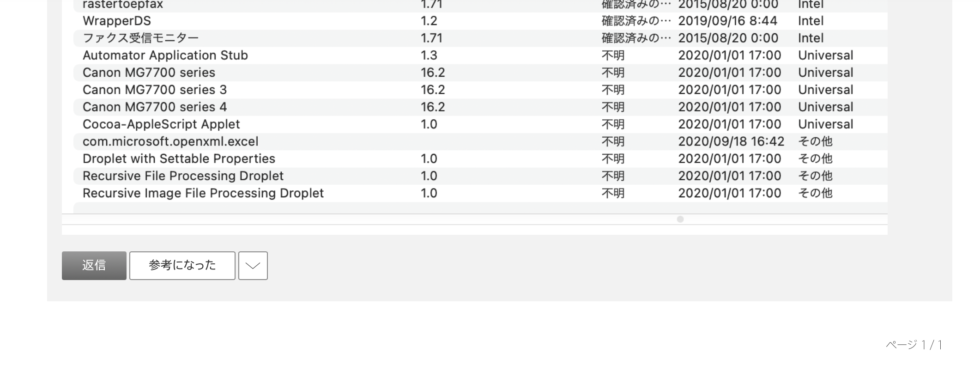Viewport: 980px width, 378px height.
Task: Click the 参考になった helpful button
Action: tap(182, 265)
